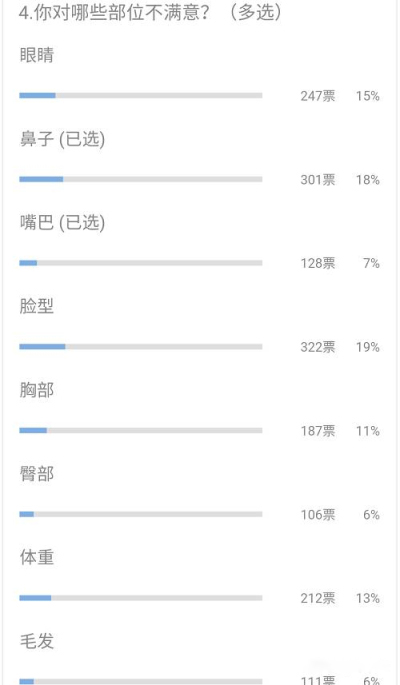Click the 247票 vote count
The width and height of the screenshot is (400, 685).
tap(318, 96)
